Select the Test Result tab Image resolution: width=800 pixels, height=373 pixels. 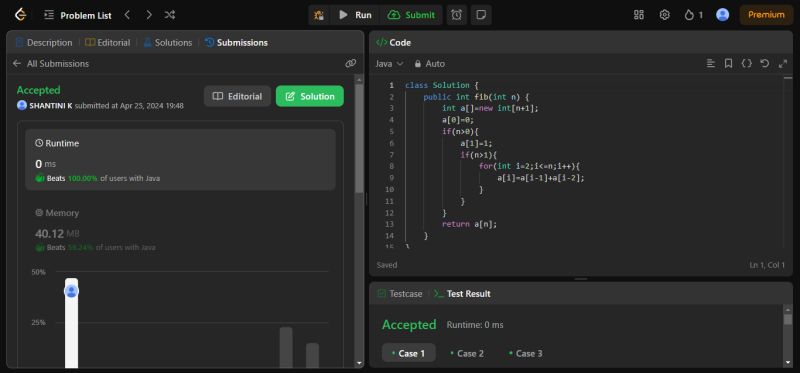pos(462,294)
